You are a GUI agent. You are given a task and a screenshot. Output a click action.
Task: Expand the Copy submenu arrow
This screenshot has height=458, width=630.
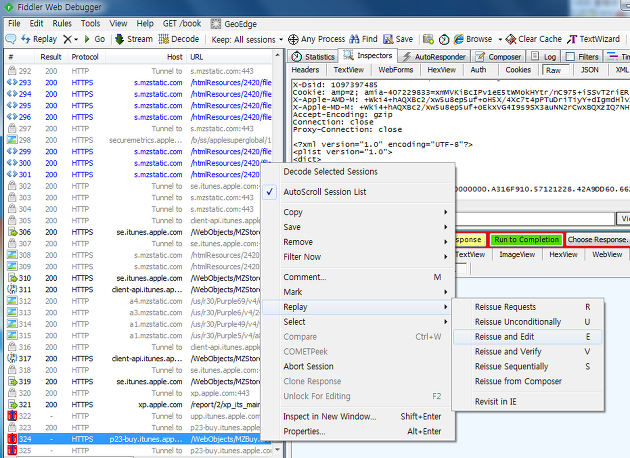tap(445, 212)
